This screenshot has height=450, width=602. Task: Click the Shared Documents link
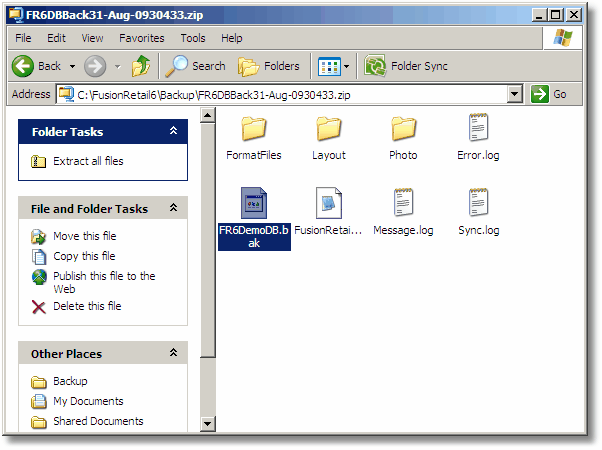point(98,421)
